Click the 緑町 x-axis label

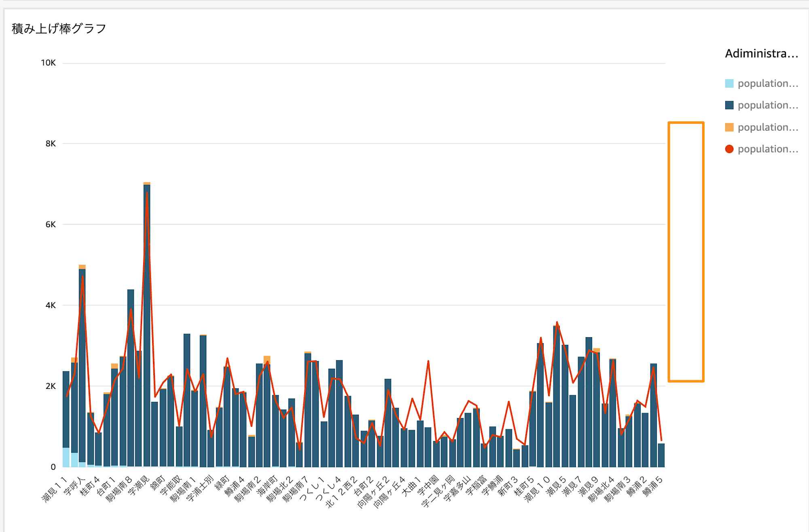coord(222,483)
